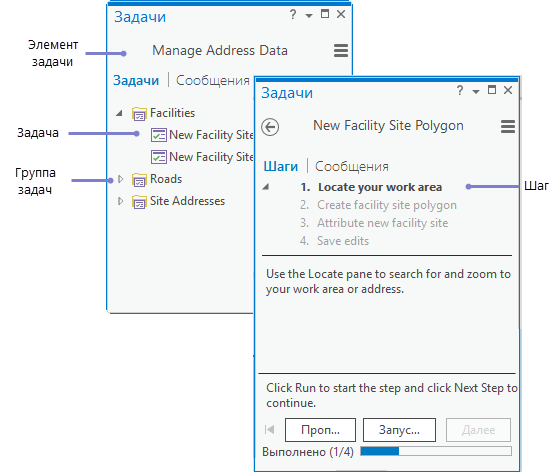Click the Site Addresses group folder icon

click(139, 202)
